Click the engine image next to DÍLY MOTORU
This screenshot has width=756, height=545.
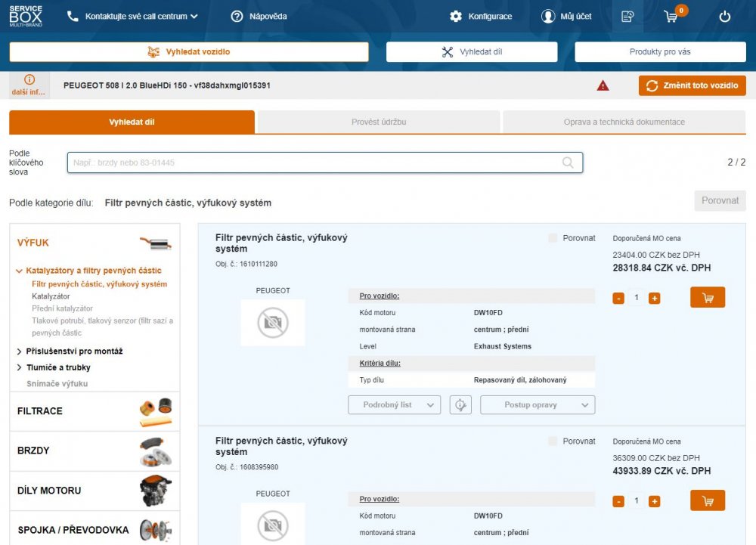point(156,491)
